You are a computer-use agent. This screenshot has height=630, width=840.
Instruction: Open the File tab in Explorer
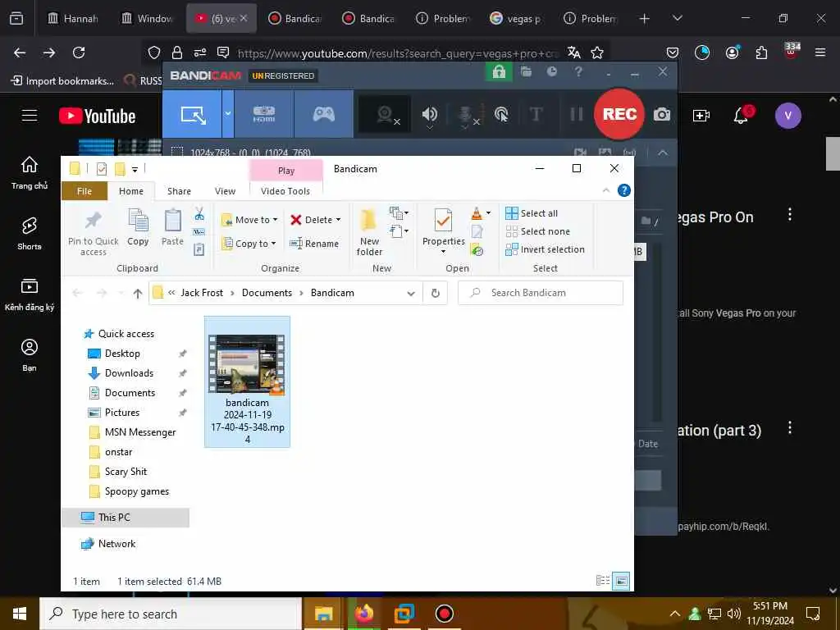pyautogui.click(x=84, y=191)
